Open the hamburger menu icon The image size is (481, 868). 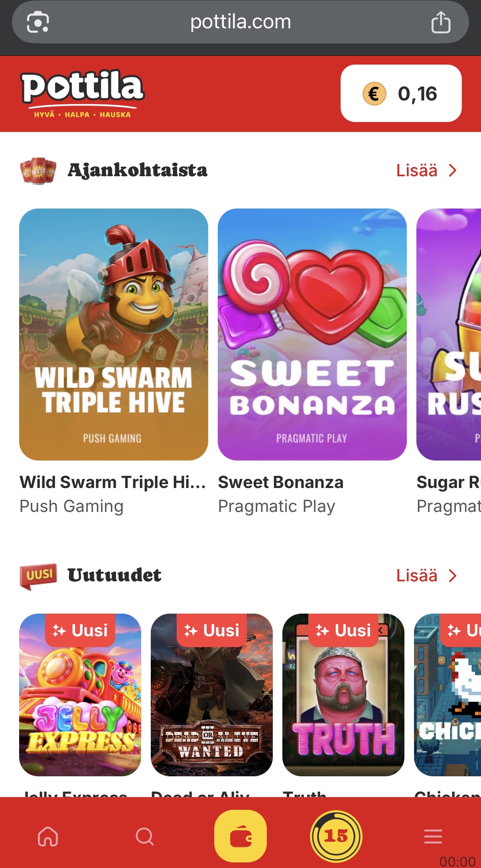[x=433, y=836]
